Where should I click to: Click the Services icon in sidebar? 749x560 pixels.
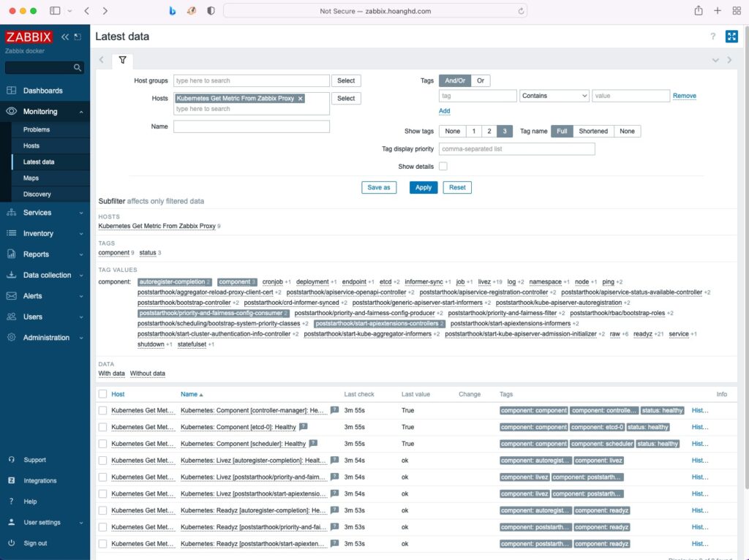[x=12, y=213]
